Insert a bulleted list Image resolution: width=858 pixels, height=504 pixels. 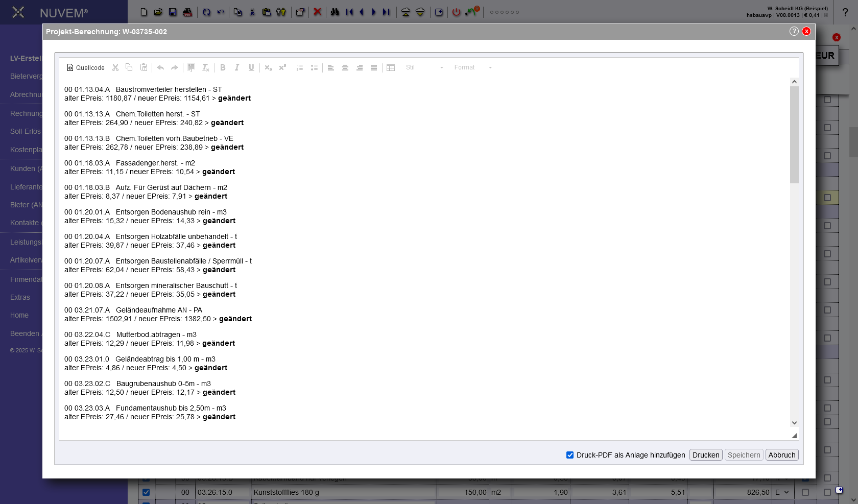pyautogui.click(x=314, y=67)
